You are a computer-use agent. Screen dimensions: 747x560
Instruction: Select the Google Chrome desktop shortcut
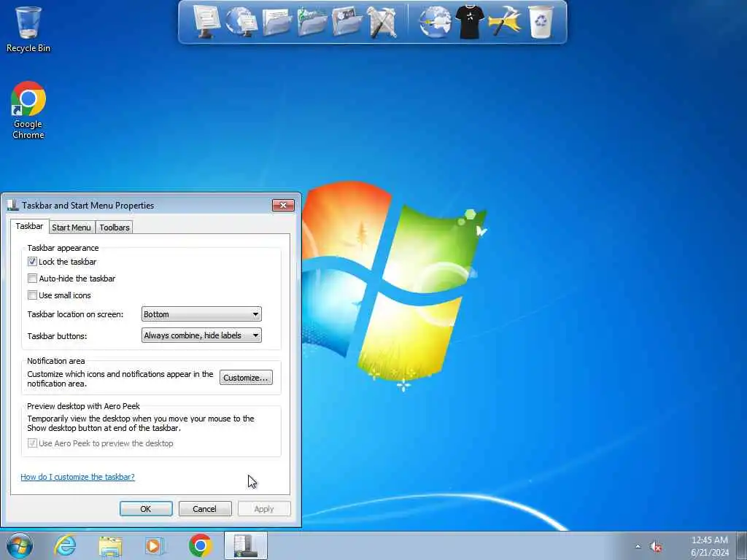click(28, 110)
